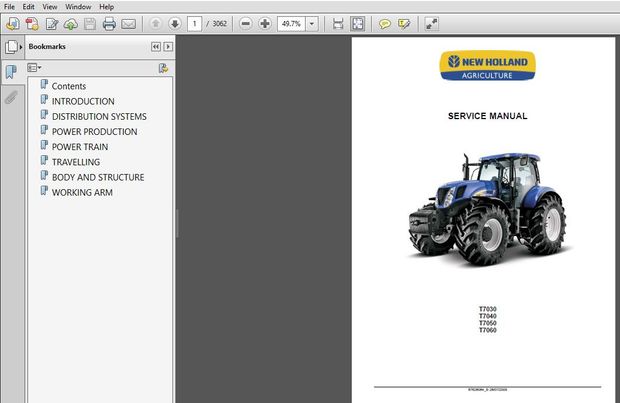The width and height of the screenshot is (620, 403).
Task: Click the navigation pane divider handle
Action: [177, 223]
